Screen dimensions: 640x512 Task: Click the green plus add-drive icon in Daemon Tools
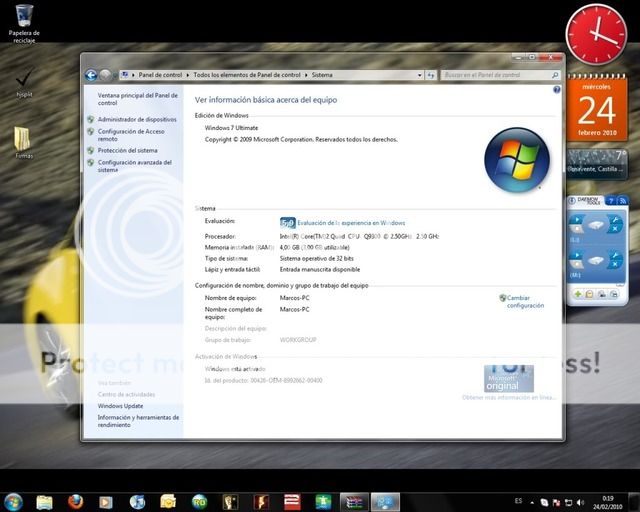tap(578, 294)
